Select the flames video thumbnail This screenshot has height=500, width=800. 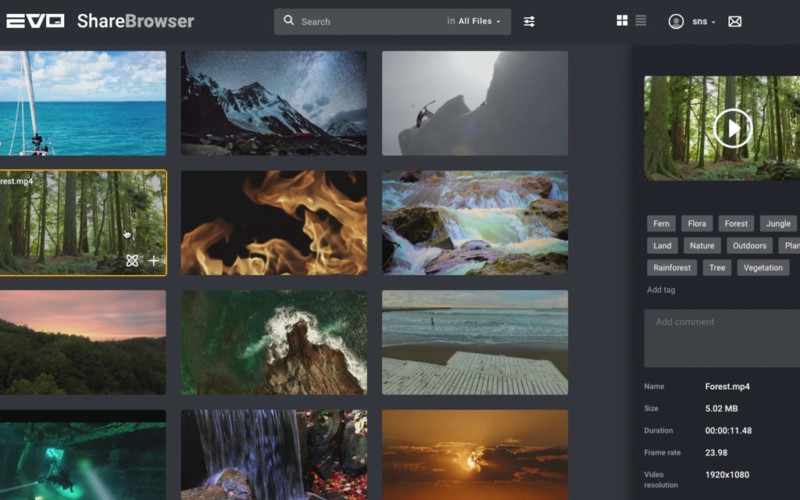[x=273, y=223]
